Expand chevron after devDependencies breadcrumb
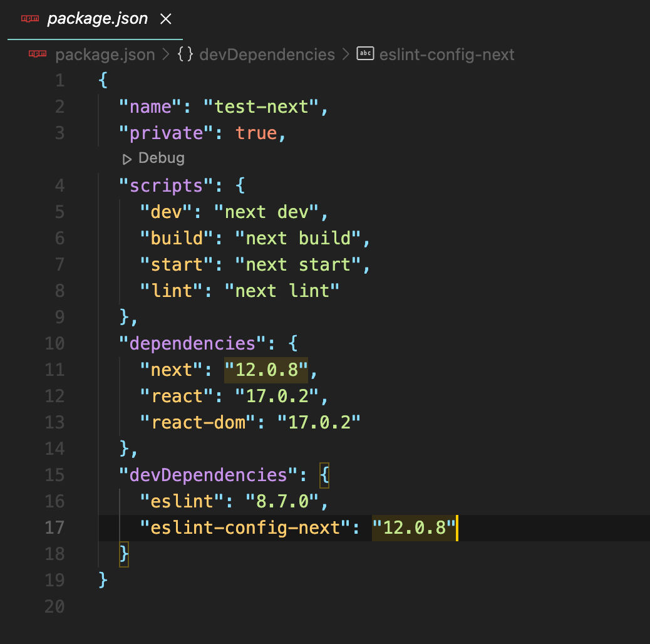Viewport: 650px width, 644px height. pos(346,55)
